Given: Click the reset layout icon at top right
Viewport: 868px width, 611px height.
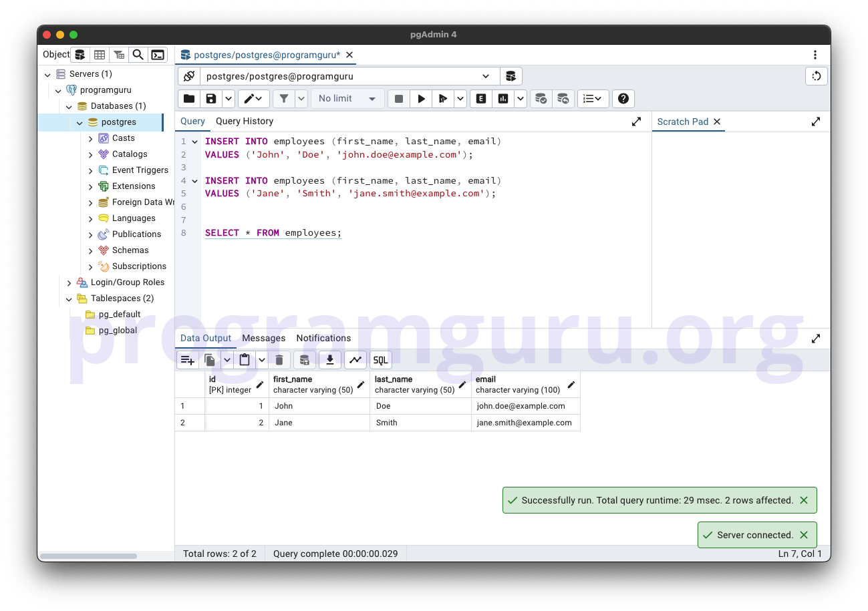Looking at the screenshot, I should 817,76.
